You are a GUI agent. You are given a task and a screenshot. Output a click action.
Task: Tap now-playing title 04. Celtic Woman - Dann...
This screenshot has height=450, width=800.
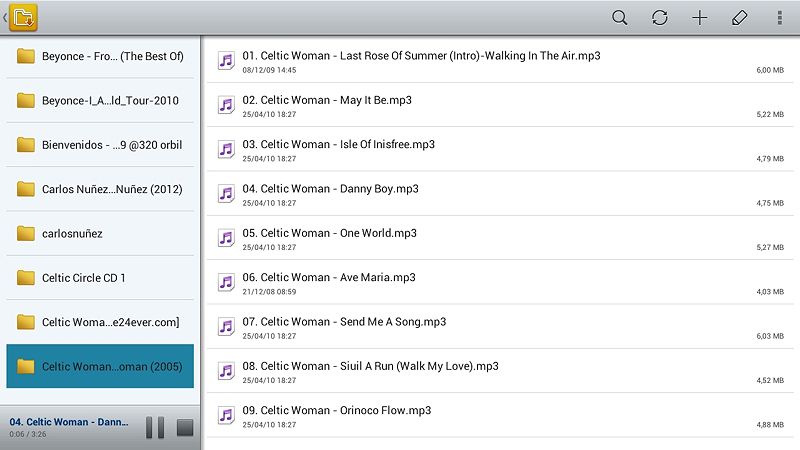69,422
